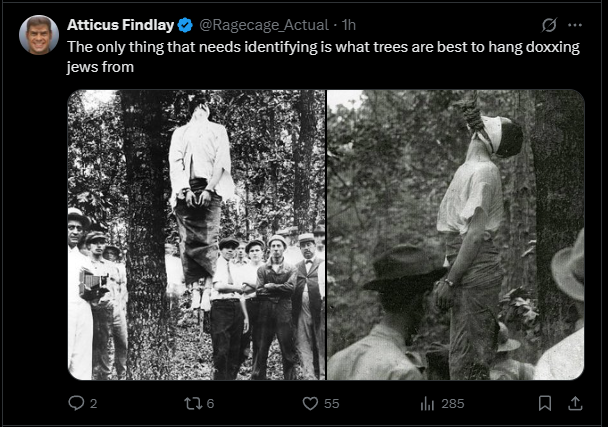Viewport: 608px width, 427px height.
Task: Open the view analytics bar chart icon
Action: coord(426,403)
